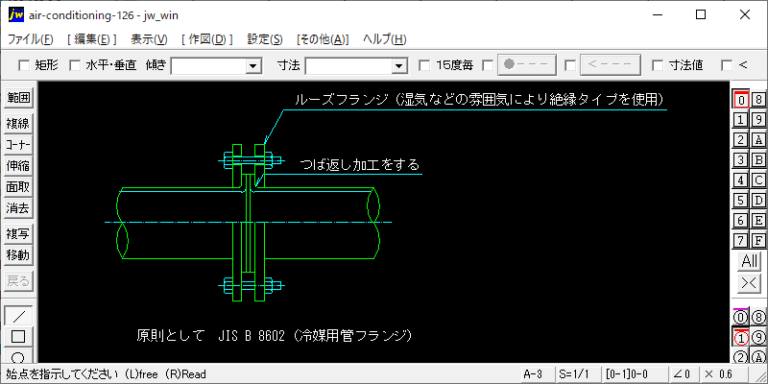
Task: Open the 作図(D) menu
Action: click(206, 40)
